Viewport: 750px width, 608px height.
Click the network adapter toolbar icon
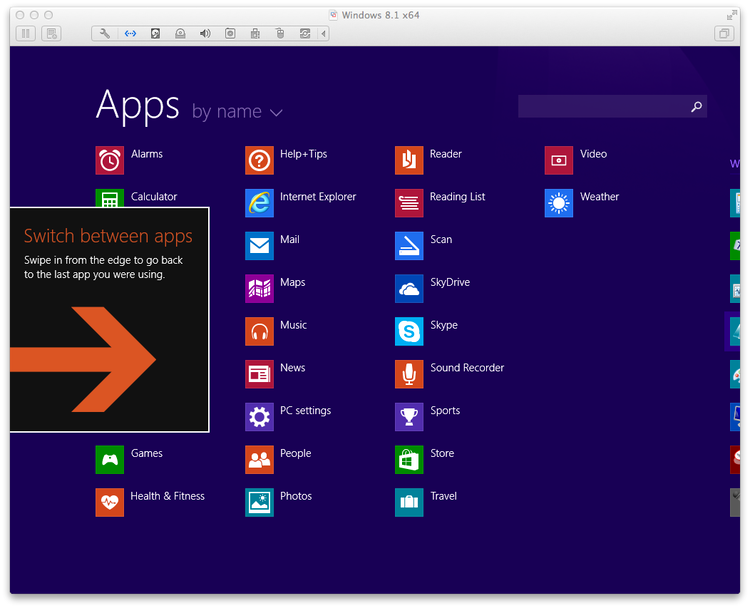point(130,33)
